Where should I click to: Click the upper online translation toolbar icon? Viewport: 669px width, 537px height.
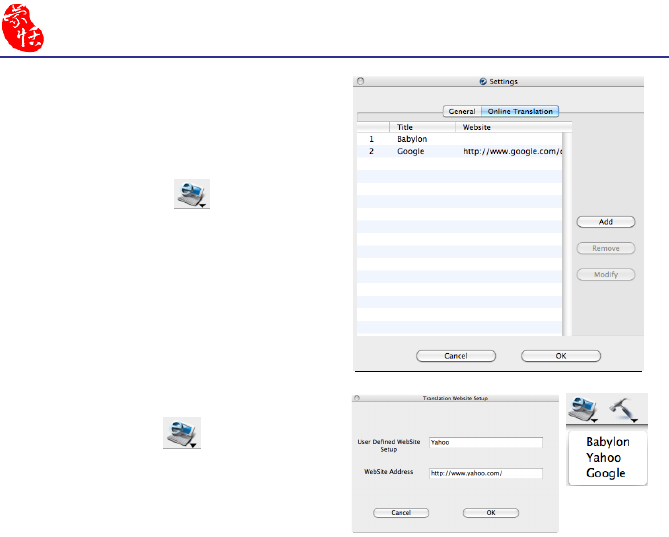[192, 194]
